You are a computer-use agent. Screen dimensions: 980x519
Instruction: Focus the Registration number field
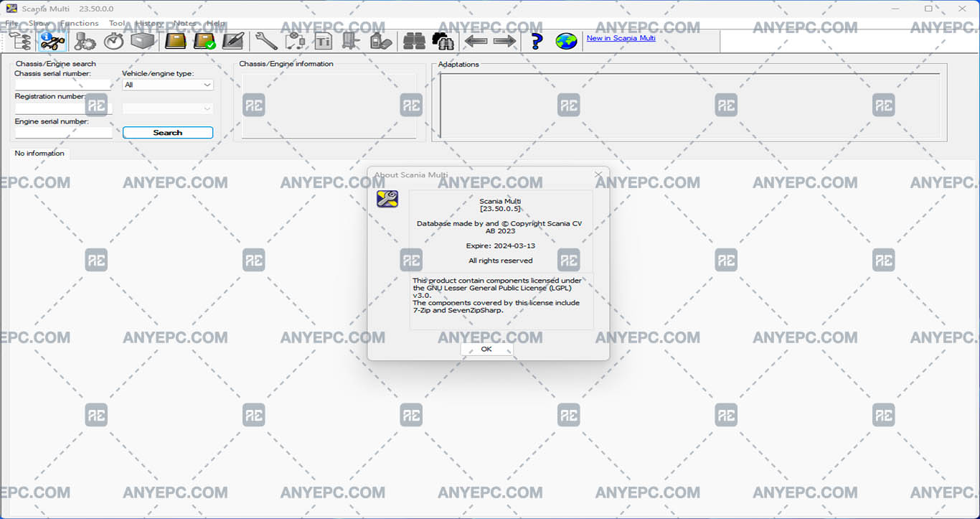click(64, 108)
